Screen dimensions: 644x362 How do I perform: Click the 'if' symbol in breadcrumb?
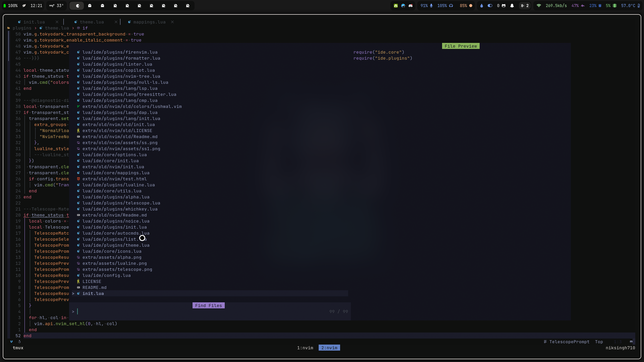click(85, 28)
